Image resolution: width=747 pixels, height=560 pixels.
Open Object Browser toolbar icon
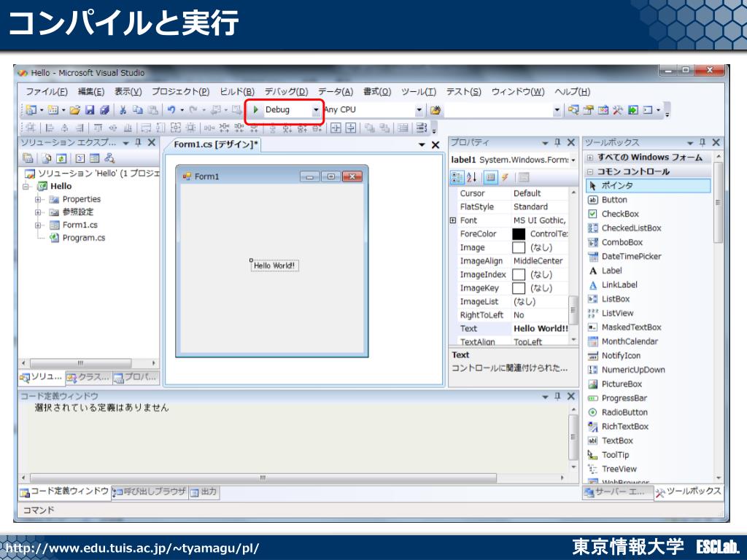point(603,110)
